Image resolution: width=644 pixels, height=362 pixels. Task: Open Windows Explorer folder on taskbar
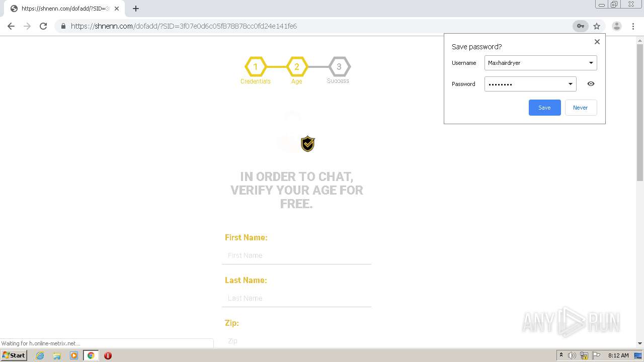(x=57, y=355)
